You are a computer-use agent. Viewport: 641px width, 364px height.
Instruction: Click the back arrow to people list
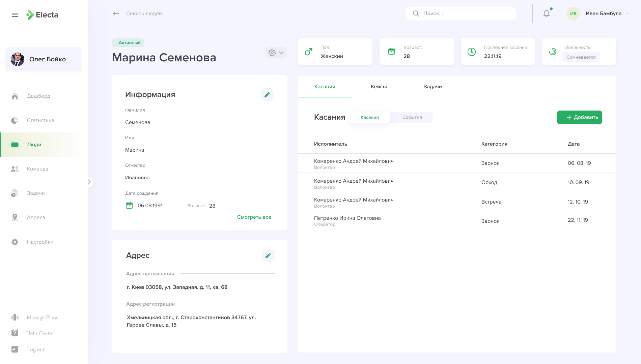(116, 13)
